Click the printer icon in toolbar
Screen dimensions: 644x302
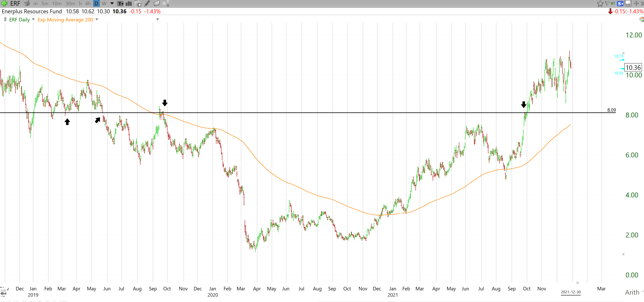(27, 4)
